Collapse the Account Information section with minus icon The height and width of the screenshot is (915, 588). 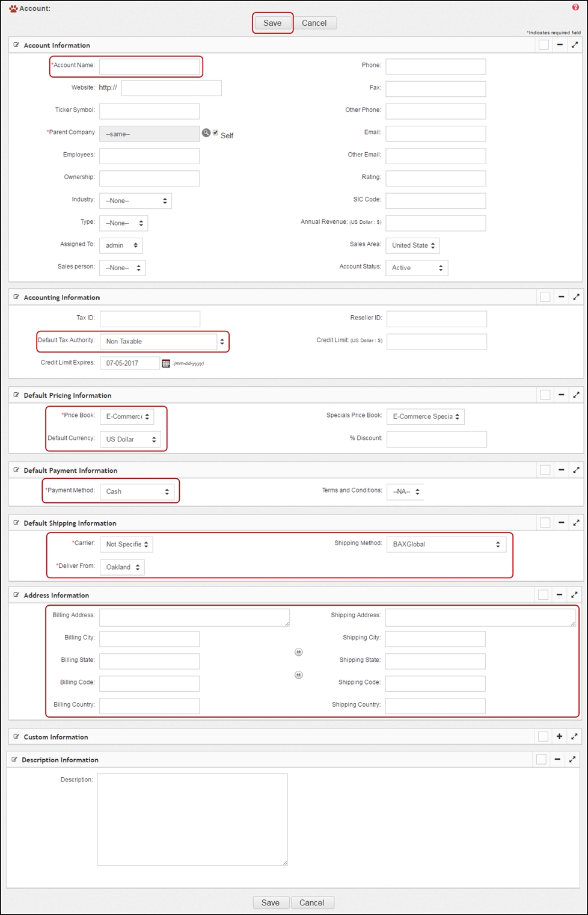(x=560, y=45)
